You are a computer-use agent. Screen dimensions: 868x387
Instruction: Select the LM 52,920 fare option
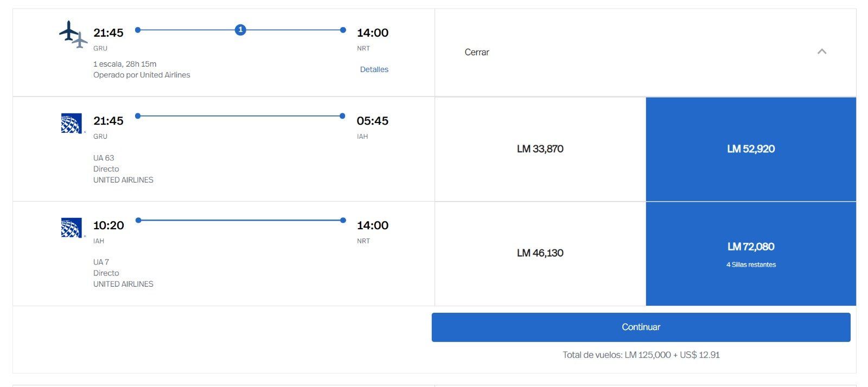tap(750, 149)
